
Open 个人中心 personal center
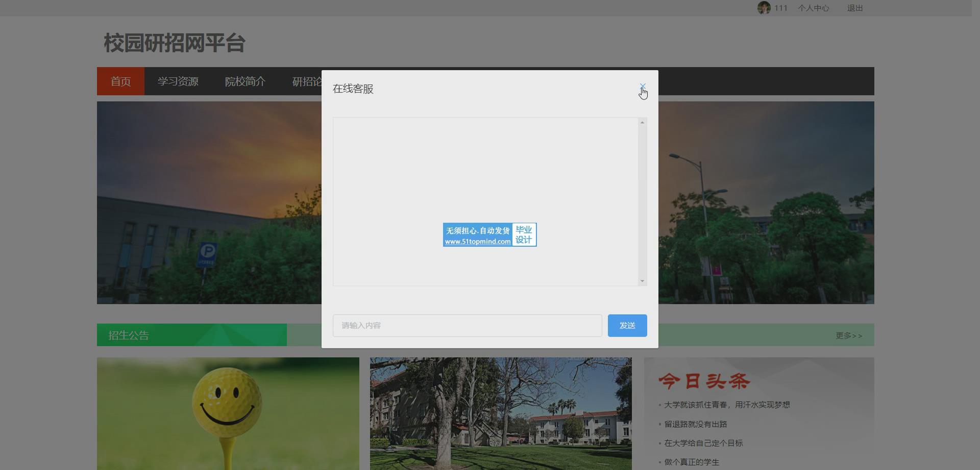(814, 8)
